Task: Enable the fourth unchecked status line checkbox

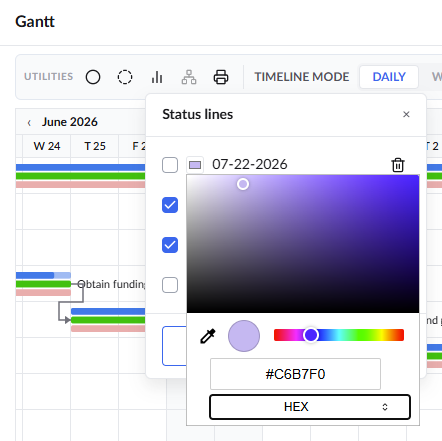Action: coord(170,285)
